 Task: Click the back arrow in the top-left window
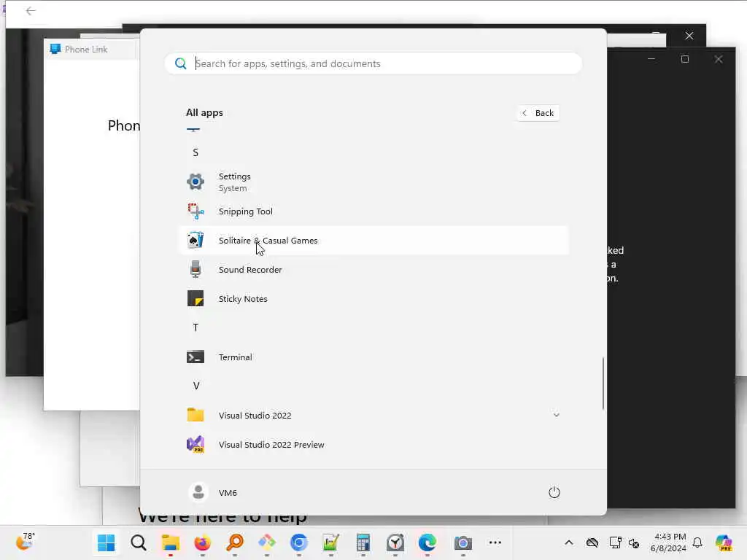[31, 10]
